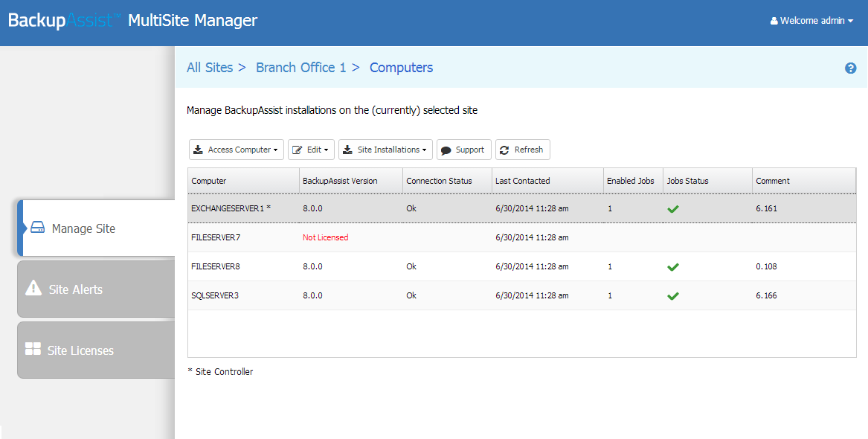This screenshot has width=868, height=439.
Task: Click the Manage Site drive icon
Action: coord(37,228)
